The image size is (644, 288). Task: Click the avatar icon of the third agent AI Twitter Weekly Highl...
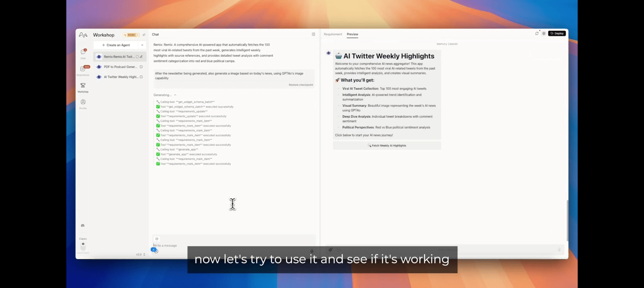click(99, 77)
